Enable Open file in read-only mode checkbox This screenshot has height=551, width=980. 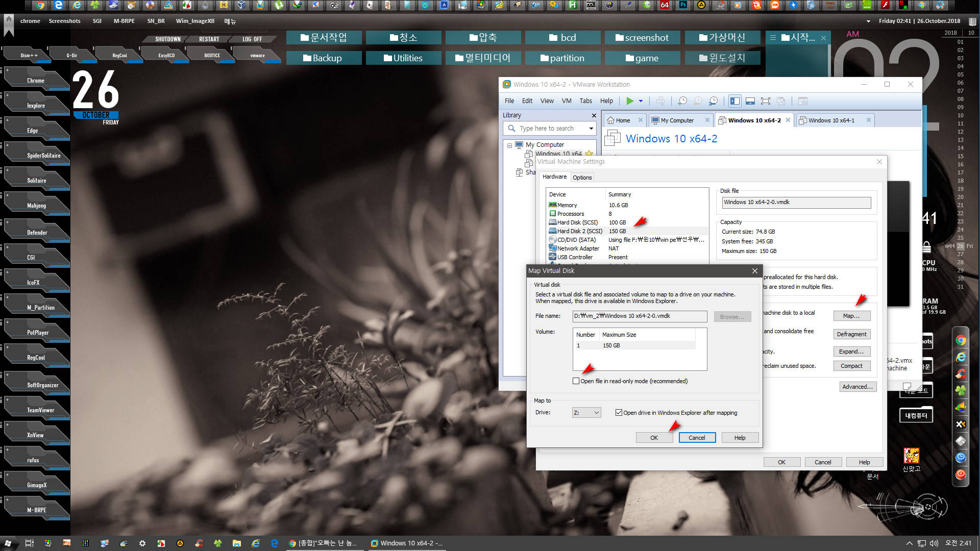(576, 381)
